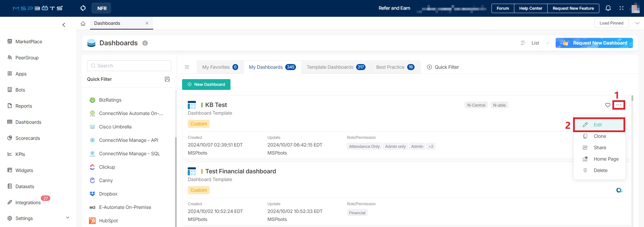
Task: Select Home Page from the context menu
Action: (x=599, y=159)
